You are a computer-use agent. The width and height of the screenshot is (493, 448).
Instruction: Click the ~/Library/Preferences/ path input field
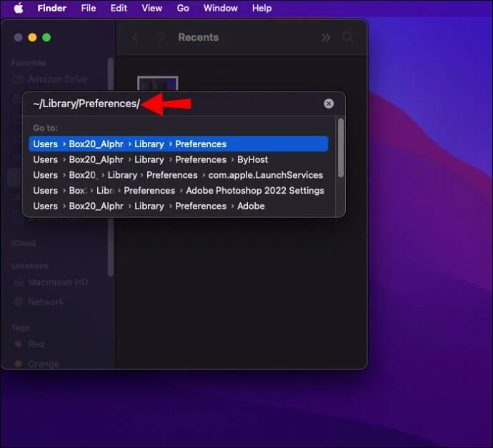(x=176, y=104)
